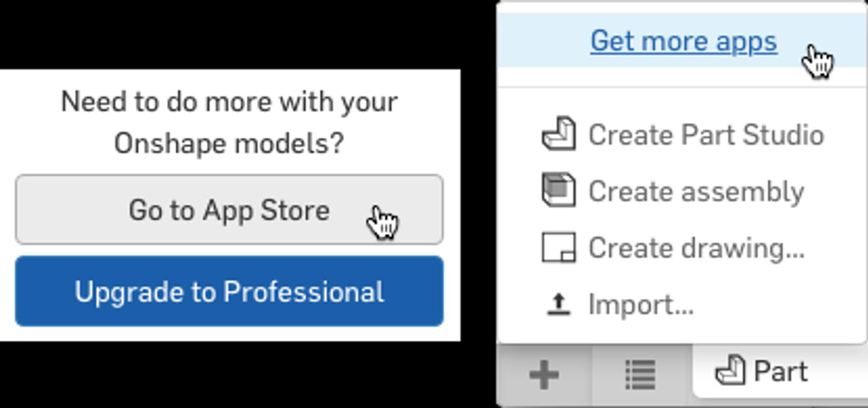Click the assembly cube icon
The image size is (868, 408).
[x=558, y=190]
